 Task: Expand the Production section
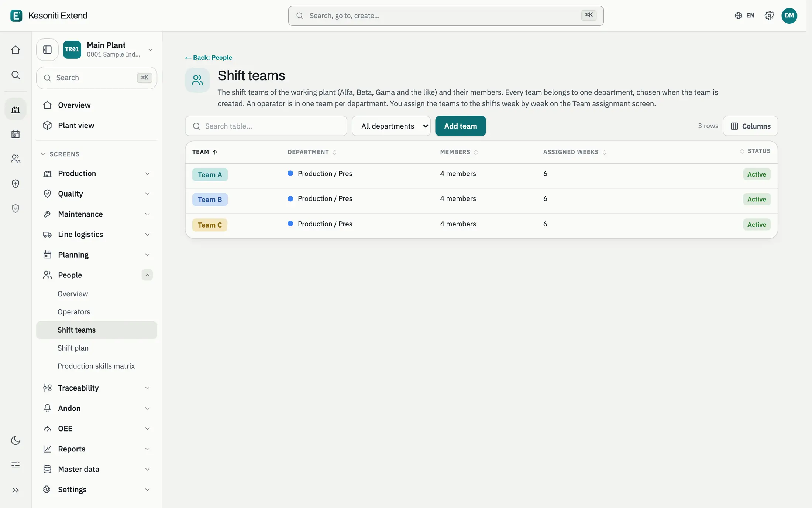pyautogui.click(x=97, y=173)
